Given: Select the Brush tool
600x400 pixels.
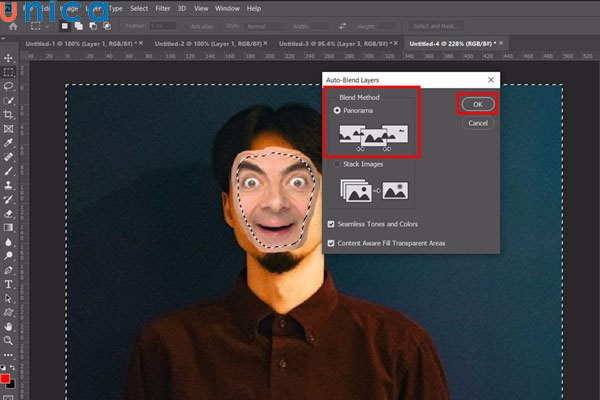Looking at the screenshot, I should pos(8,171).
